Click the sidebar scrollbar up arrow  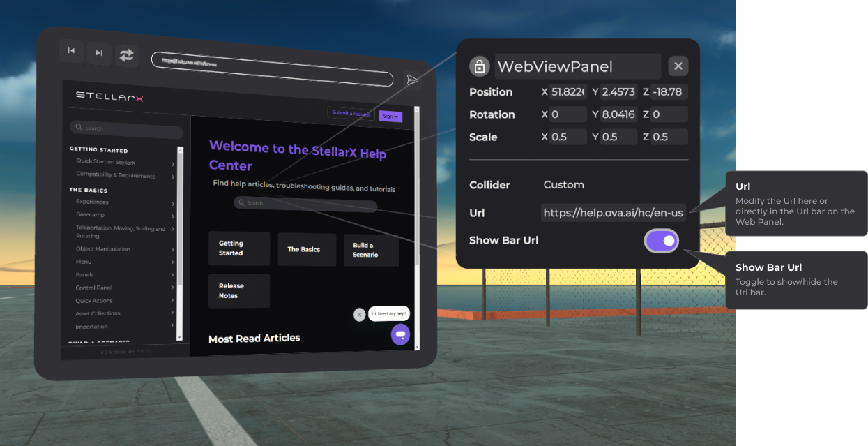click(180, 149)
